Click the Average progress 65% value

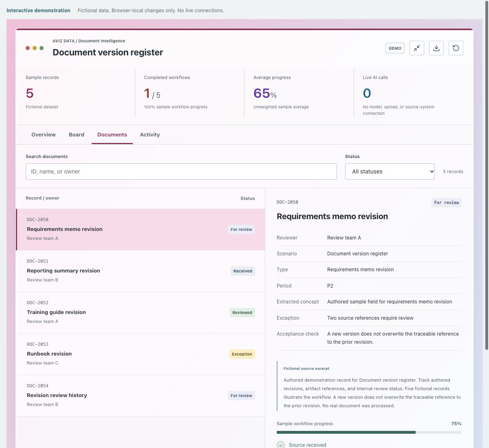[265, 94]
